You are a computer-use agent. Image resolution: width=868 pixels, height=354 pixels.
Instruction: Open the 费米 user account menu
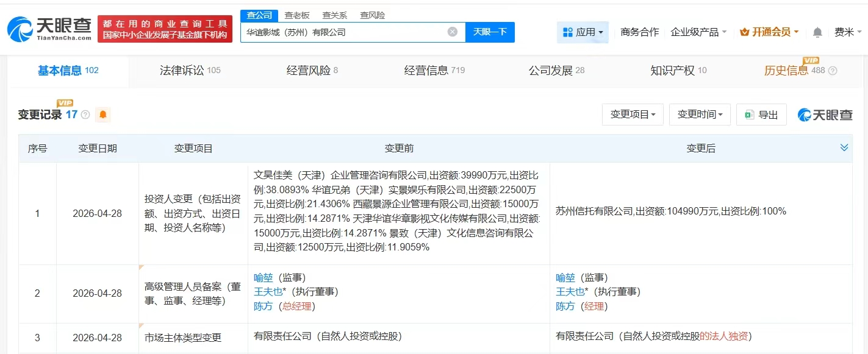point(848,32)
